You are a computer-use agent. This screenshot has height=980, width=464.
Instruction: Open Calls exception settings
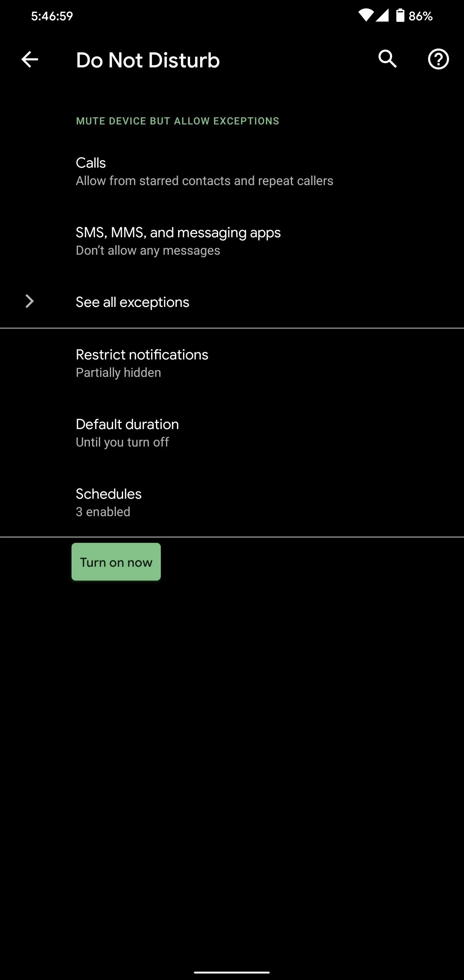tap(232, 171)
